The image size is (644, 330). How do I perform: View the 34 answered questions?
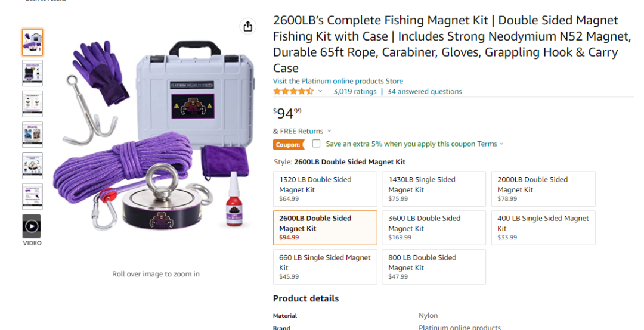(425, 92)
